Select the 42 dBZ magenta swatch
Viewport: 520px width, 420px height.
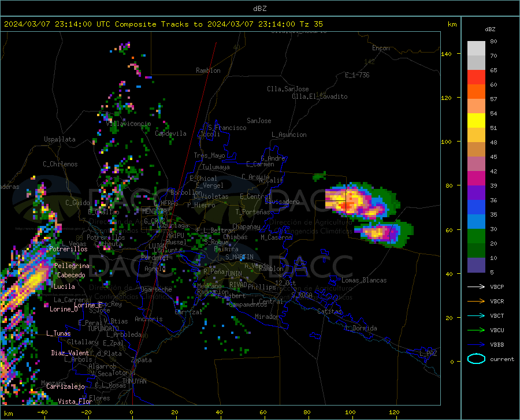[476, 179]
